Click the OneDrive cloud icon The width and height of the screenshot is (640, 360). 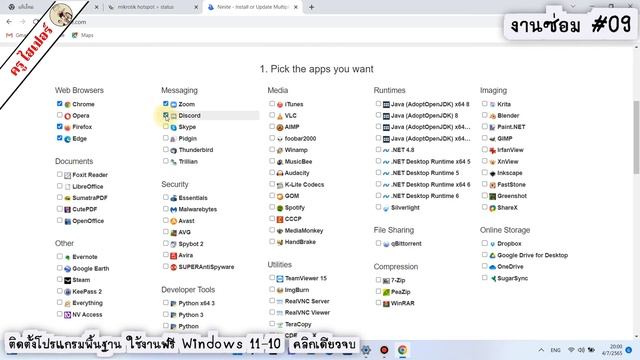tap(493, 267)
